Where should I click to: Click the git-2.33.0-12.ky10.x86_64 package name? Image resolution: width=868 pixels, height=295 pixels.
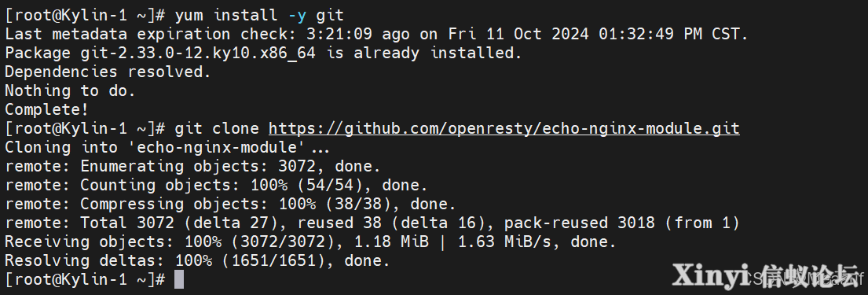coord(198,53)
